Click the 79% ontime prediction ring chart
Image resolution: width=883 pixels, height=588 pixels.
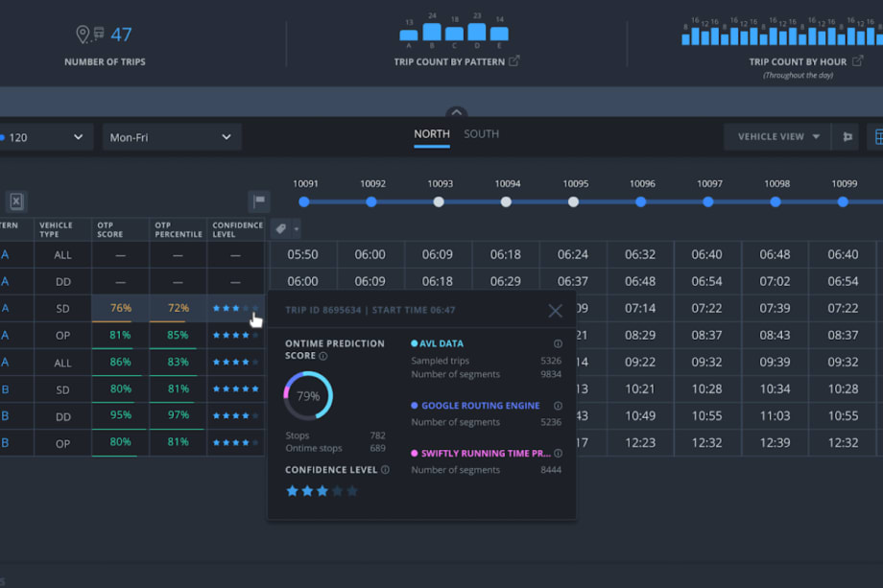pyautogui.click(x=307, y=395)
